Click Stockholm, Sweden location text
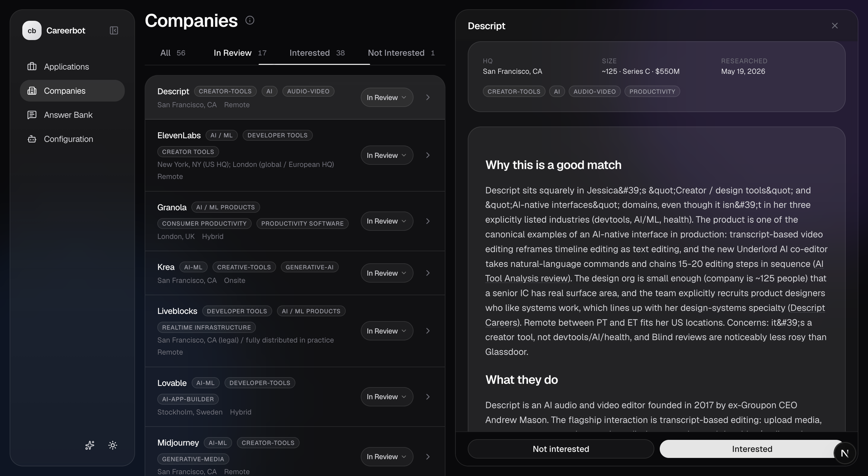 [x=190, y=412]
